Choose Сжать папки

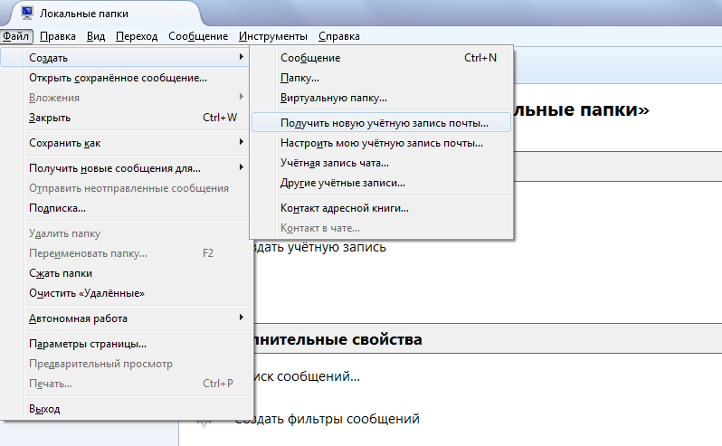point(125,273)
